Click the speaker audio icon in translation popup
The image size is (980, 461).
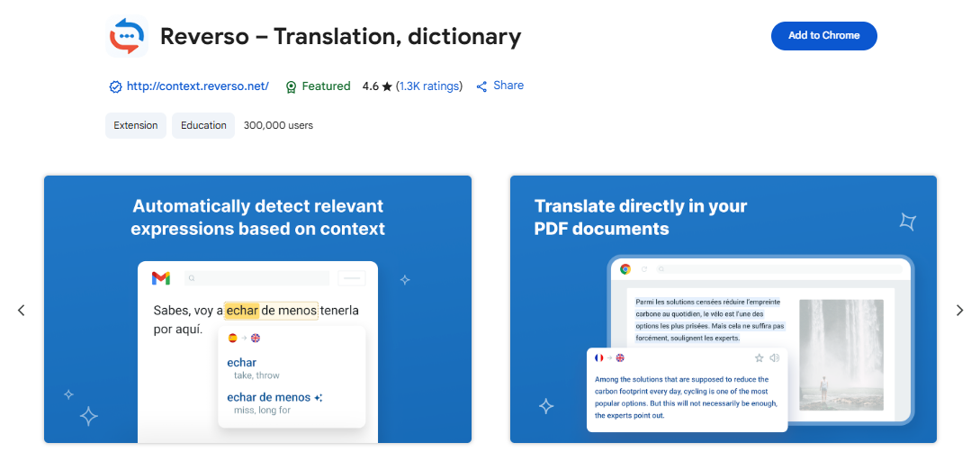[x=774, y=357]
